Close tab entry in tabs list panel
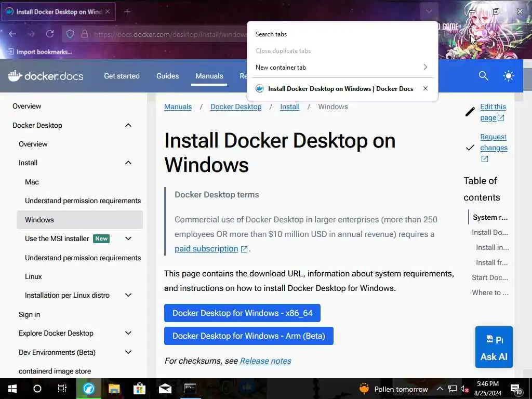532x399 pixels. [425, 88]
